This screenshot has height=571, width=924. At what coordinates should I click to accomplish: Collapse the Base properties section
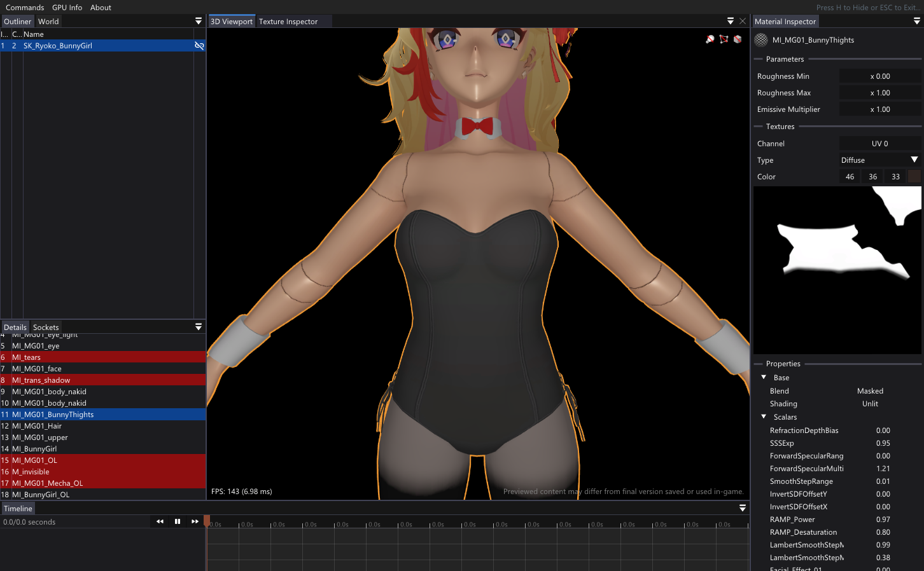pos(764,378)
